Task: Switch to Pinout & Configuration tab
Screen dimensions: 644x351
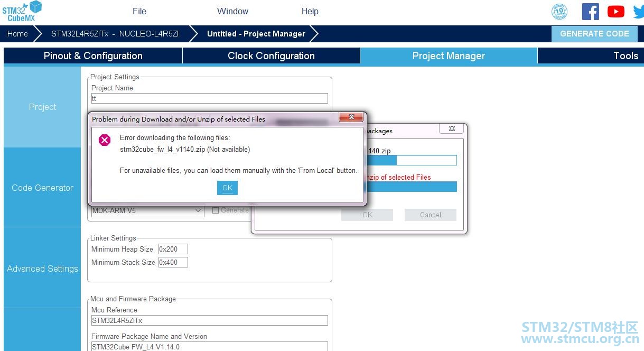Action: 93,56
